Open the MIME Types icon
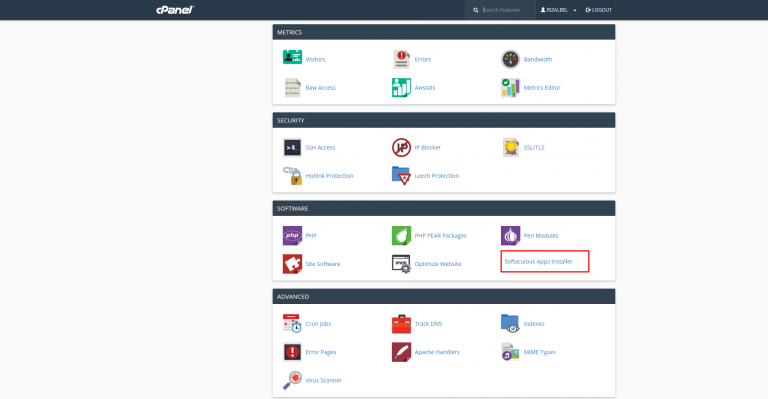 (x=510, y=352)
